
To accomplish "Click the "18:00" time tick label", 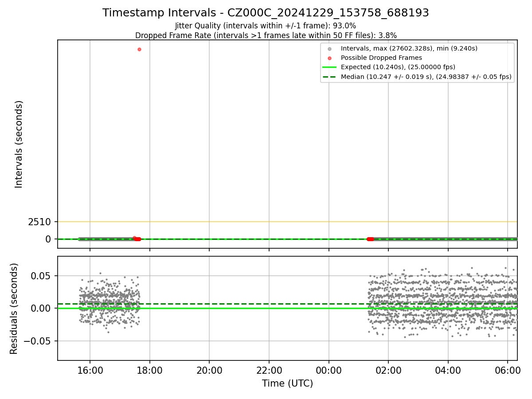I will 150,371.
